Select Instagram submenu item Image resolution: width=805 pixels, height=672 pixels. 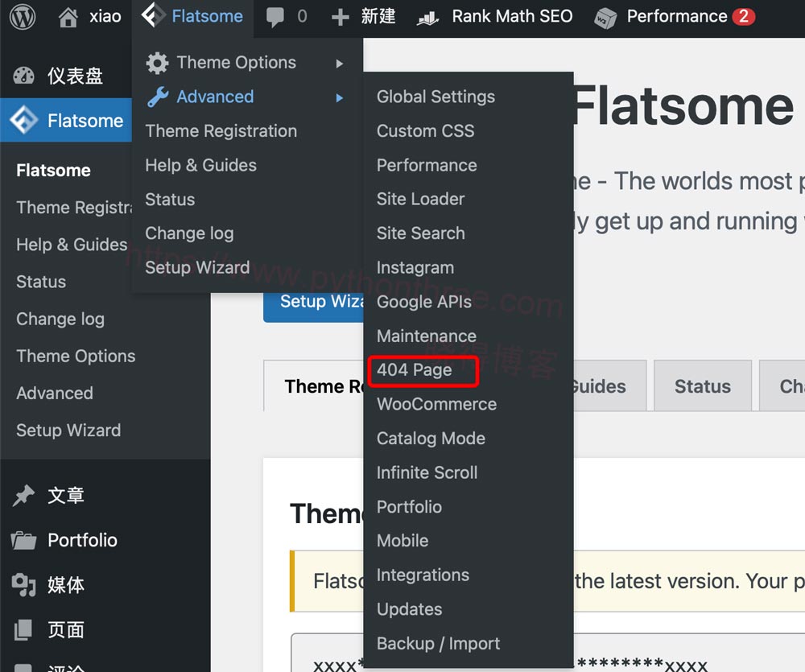[415, 267]
